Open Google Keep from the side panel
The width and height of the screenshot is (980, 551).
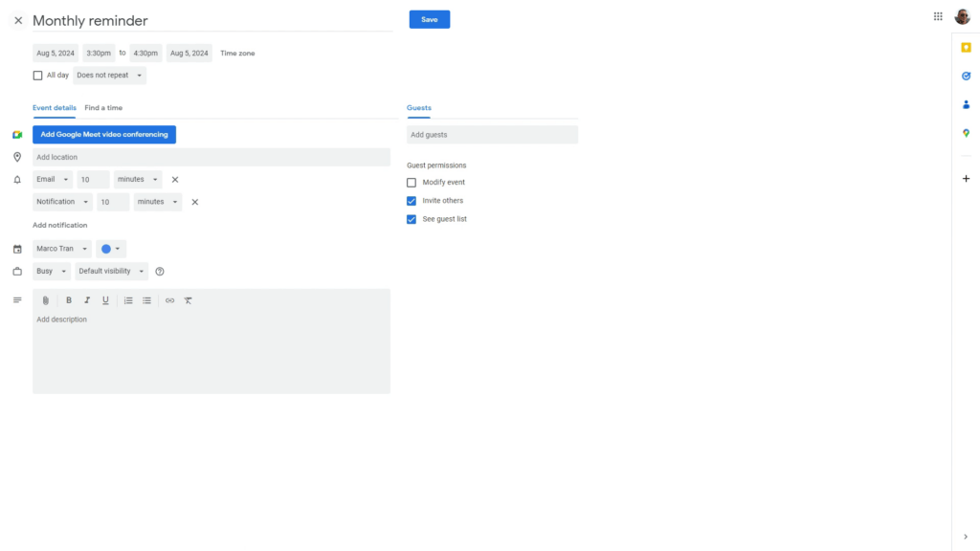[x=967, y=46]
